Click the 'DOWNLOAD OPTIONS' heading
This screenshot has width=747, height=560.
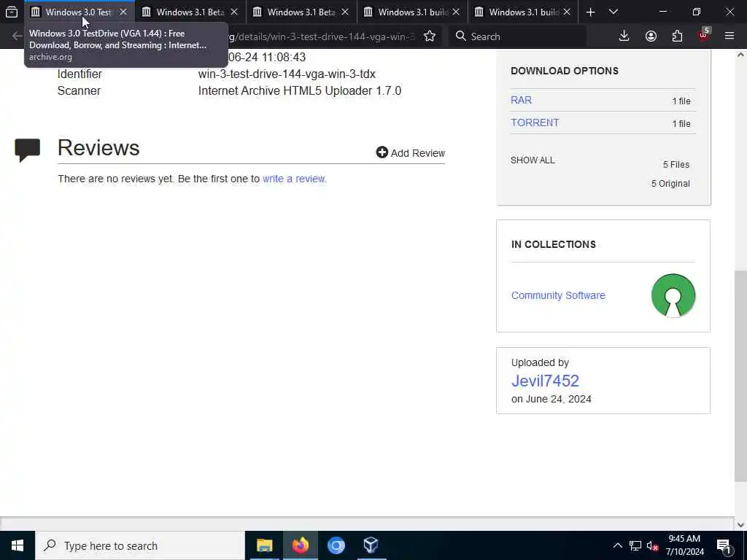click(x=565, y=71)
